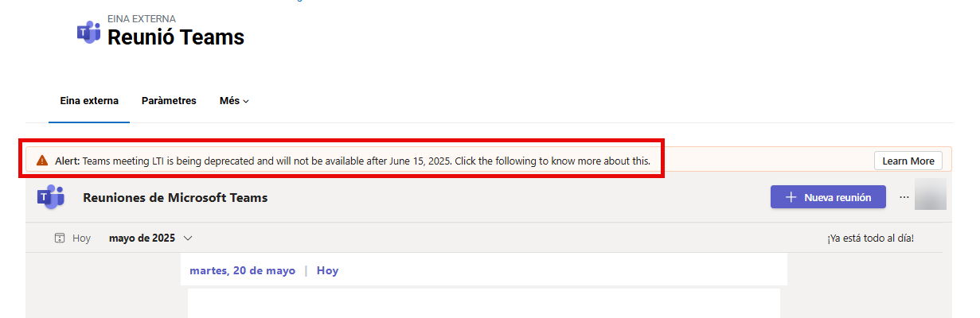Open the Paràmetres tab

pos(169,101)
